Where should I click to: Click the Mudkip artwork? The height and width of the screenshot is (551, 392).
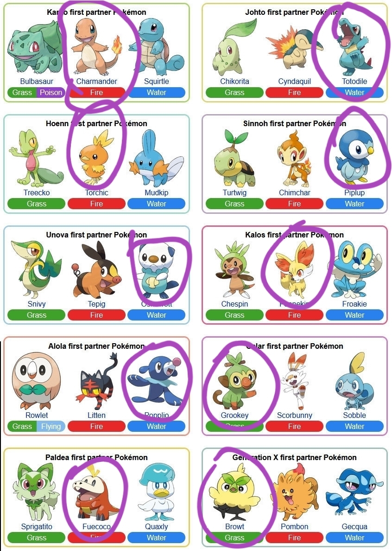pyautogui.click(x=157, y=158)
